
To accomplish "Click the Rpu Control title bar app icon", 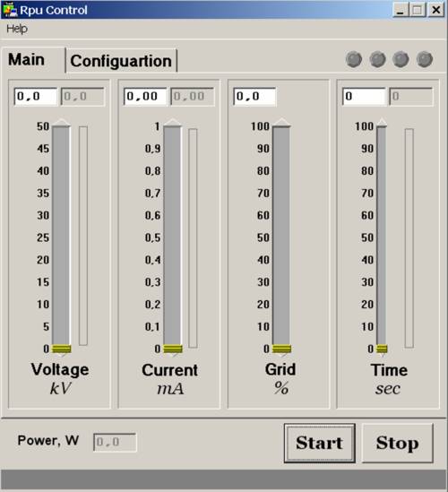I will (x=10, y=10).
